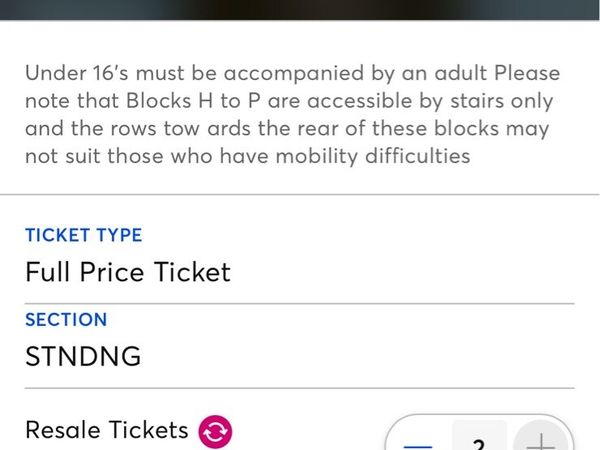600x450 pixels.
Task: Click the pink resale arrows icon
Action: [x=215, y=432]
